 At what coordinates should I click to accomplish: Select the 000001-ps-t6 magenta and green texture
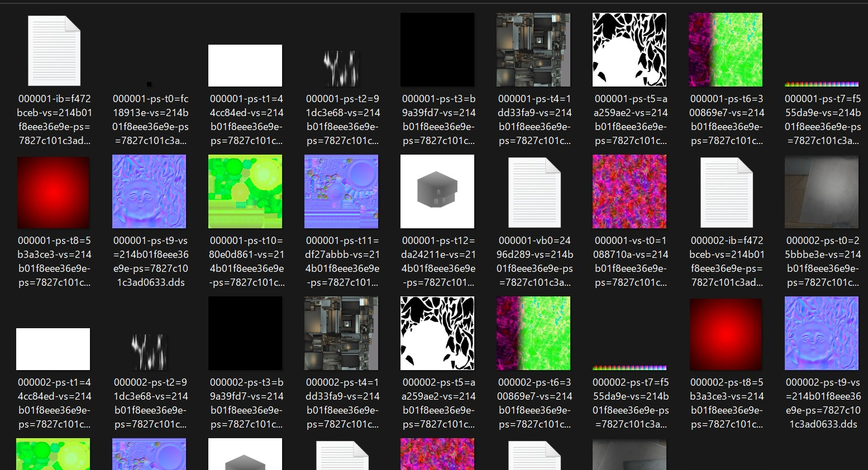726,50
